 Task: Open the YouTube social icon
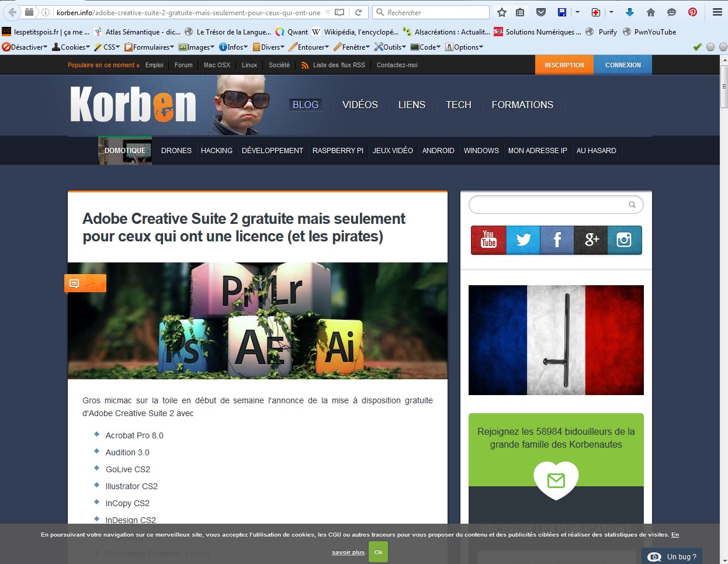(488, 240)
